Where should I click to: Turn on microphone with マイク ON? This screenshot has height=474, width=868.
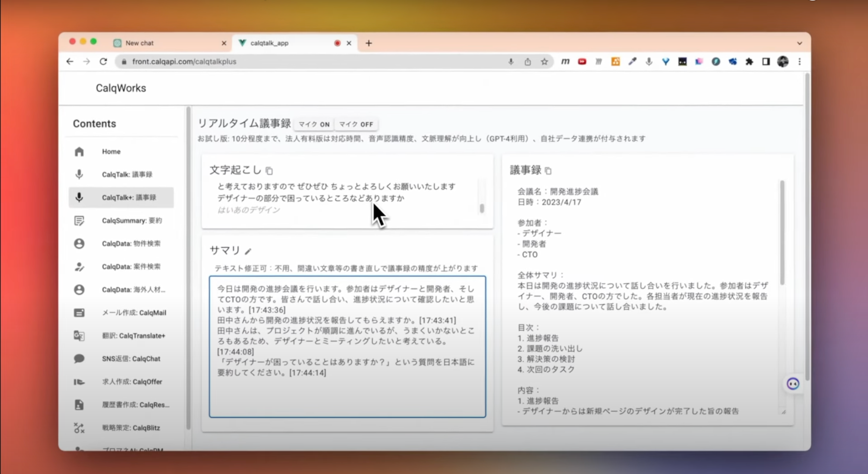pyautogui.click(x=314, y=125)
